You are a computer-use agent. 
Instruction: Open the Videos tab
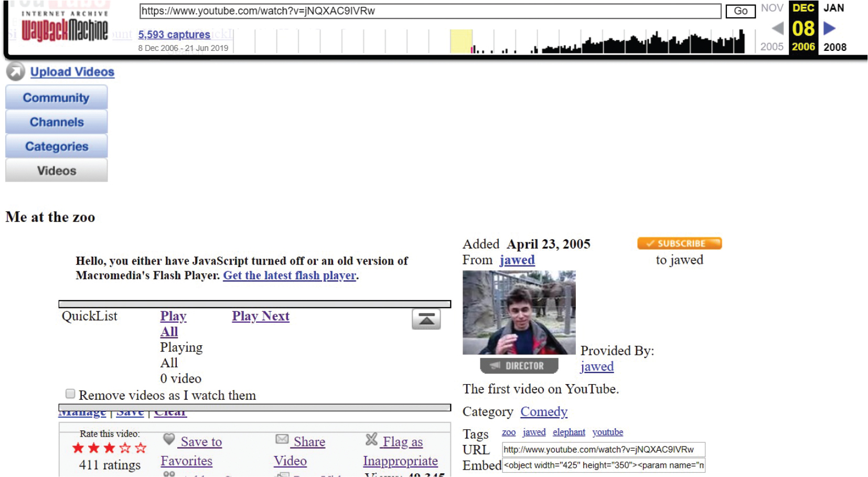pyautogui.click(x=57, y=171)
